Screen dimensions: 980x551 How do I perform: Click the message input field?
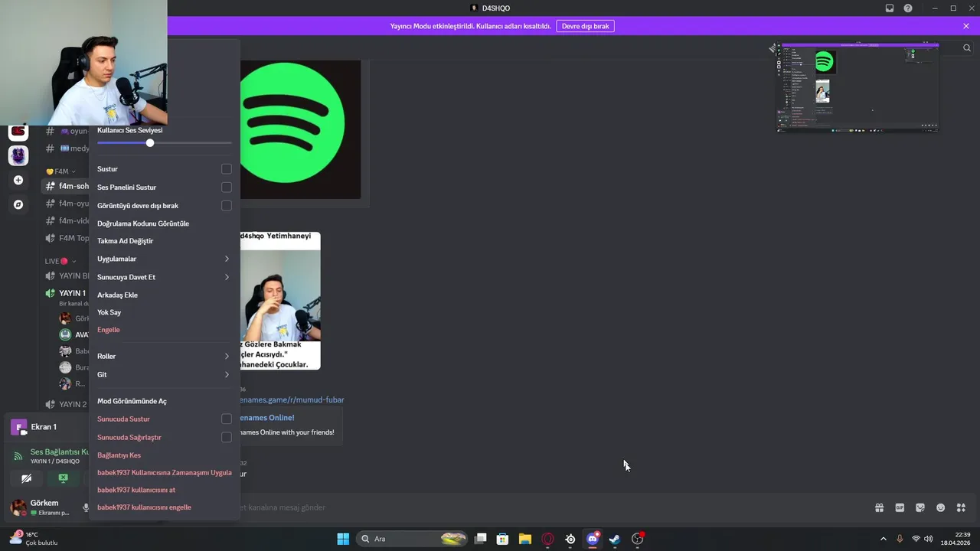(551, 507)
